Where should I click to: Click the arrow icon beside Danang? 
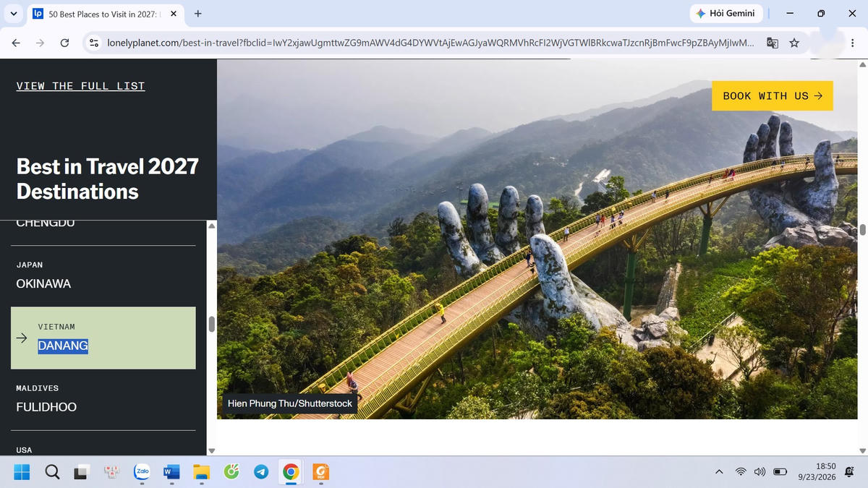22,338
